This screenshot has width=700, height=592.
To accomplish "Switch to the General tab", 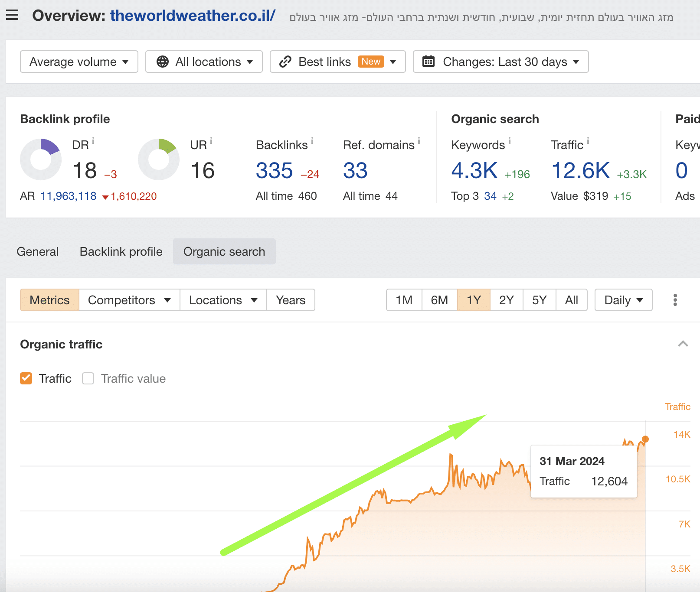I will click(37, 251).
